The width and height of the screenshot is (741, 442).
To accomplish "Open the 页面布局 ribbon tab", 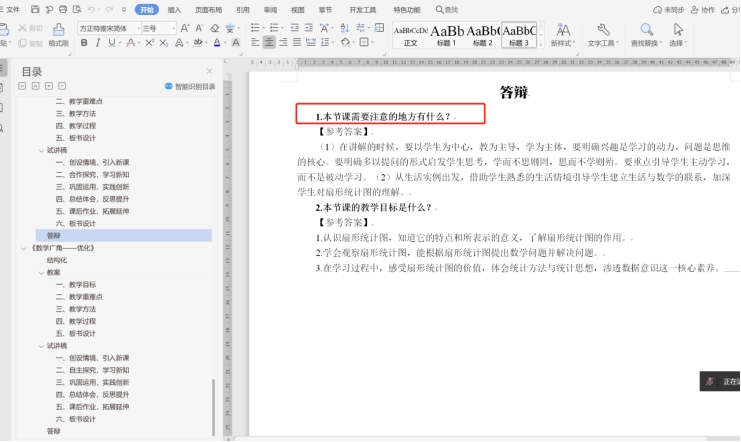I will [209, 9].
